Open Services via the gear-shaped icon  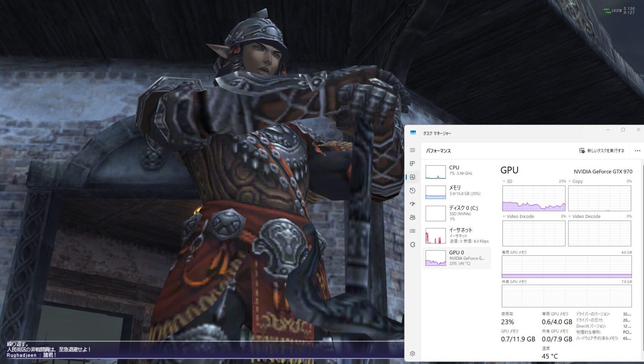412,244
